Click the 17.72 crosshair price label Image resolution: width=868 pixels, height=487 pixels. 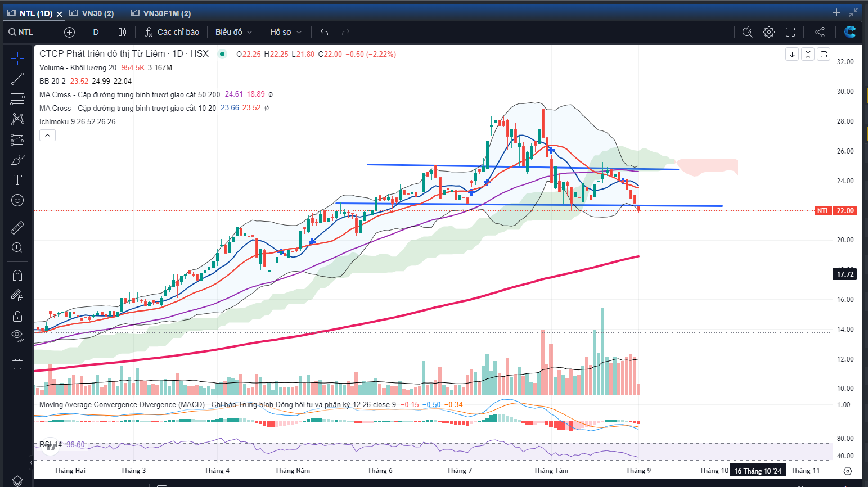tap(844, 274)
